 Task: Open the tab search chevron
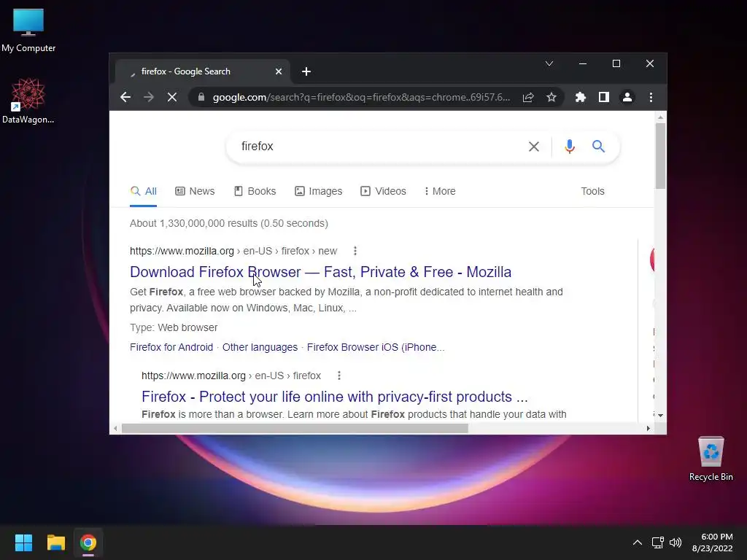pos(549,63)
